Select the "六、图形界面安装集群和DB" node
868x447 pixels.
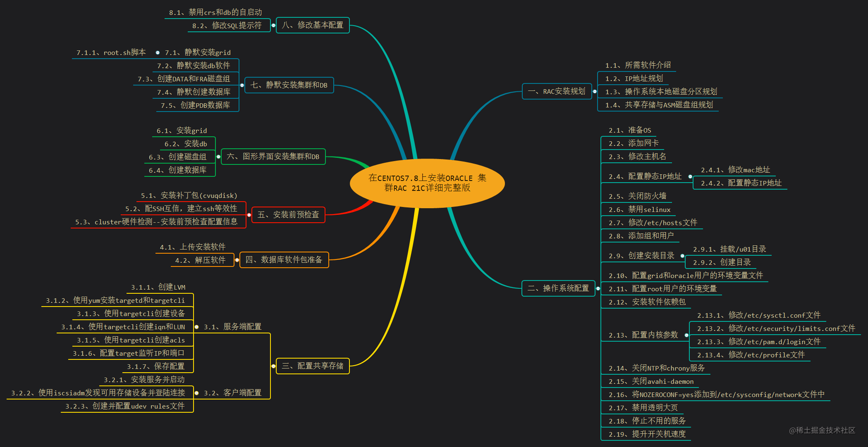273,157
